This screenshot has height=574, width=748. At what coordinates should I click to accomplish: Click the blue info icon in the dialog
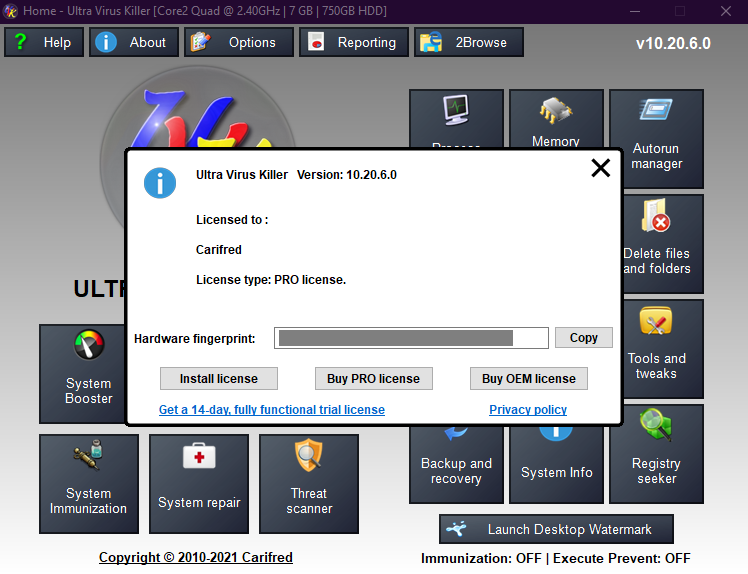[x=160, y=183]
